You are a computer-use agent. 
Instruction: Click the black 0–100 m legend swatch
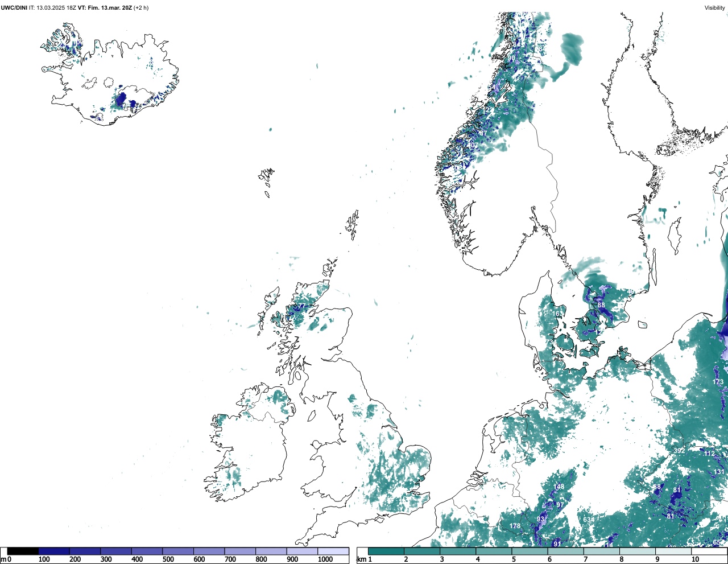point(23,551)
